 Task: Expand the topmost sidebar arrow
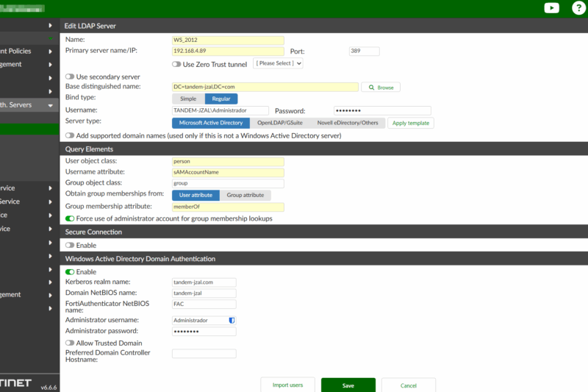[50, 26]
